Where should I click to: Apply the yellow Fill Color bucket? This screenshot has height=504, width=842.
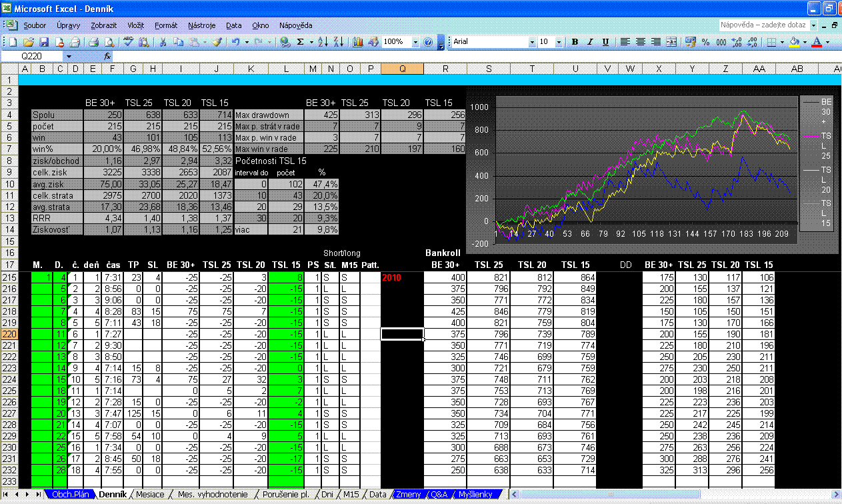click(x=794, y=41)
